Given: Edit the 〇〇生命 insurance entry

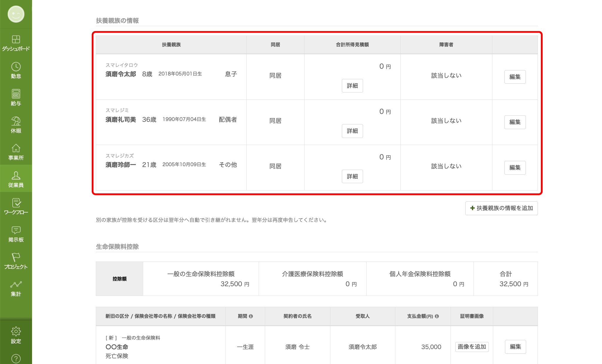Looking at the screenshot, I should coord(515,347).
